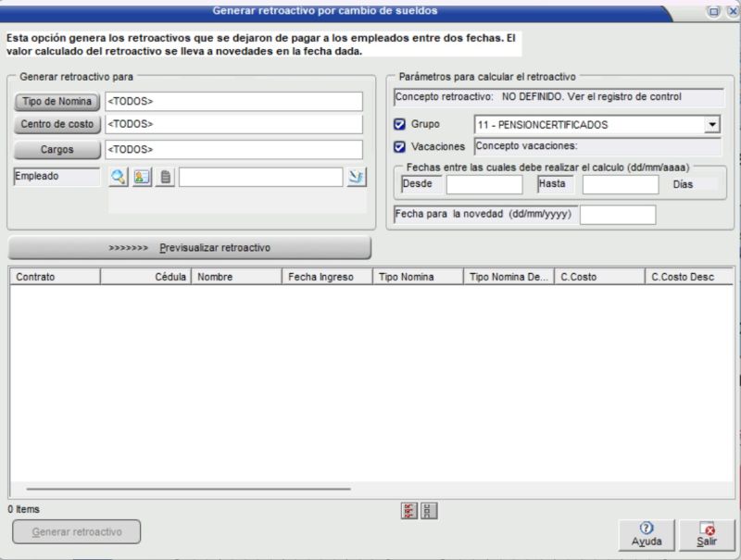741x560 pixels.
Task: Open the Cargos selector
Action: 57,149
